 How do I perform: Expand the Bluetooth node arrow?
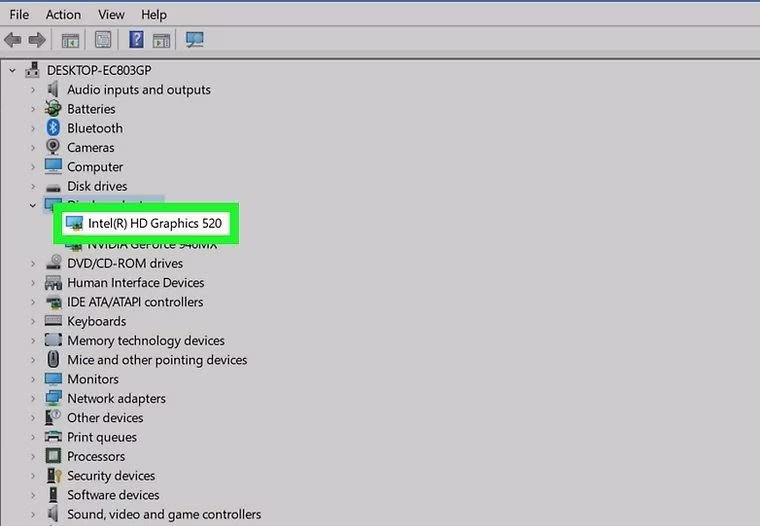[32, 128]
